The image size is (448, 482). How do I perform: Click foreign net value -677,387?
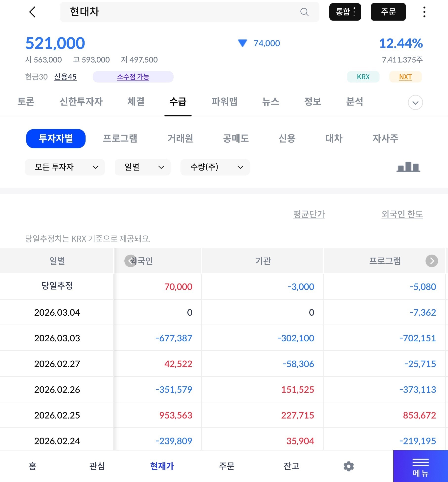[174, 338]
